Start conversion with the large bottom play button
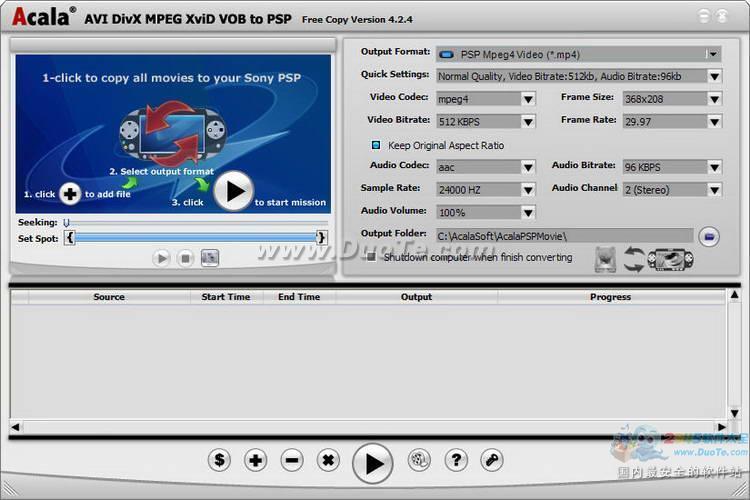 tap(373, 463)
